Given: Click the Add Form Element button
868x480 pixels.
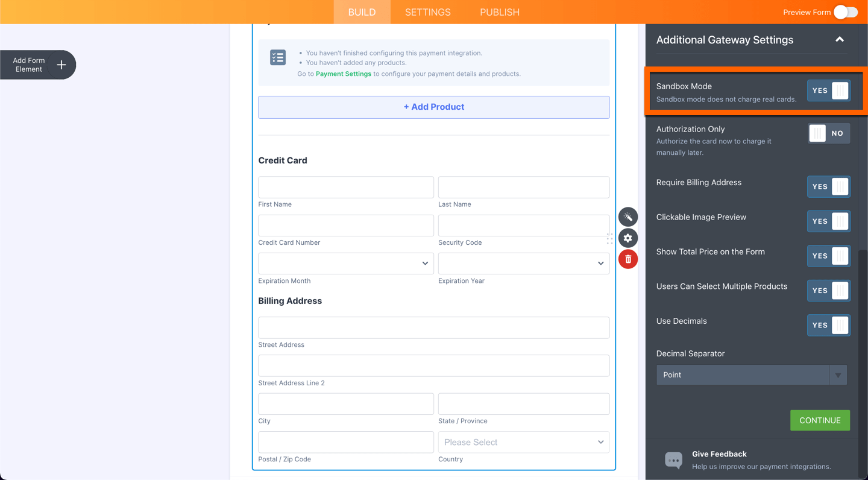Looking at the screenshot, I should coord(38,65).
